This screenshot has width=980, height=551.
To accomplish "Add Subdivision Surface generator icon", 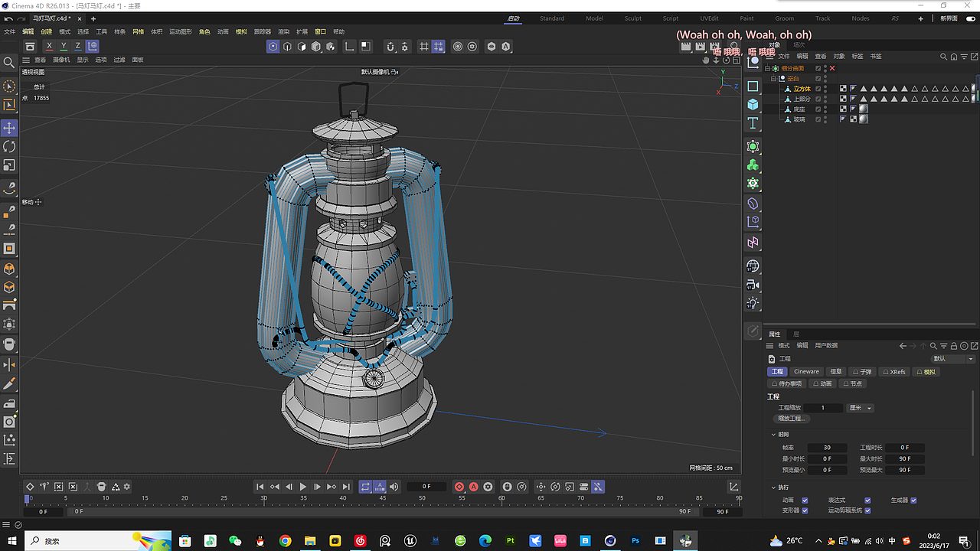I will tap(753, 146).
